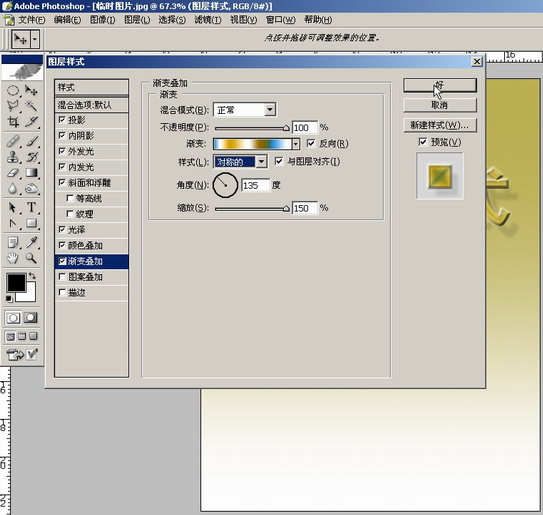Open the 视图 View menu
This screenshot has width=543, height=515.
[x=243, y=20]
